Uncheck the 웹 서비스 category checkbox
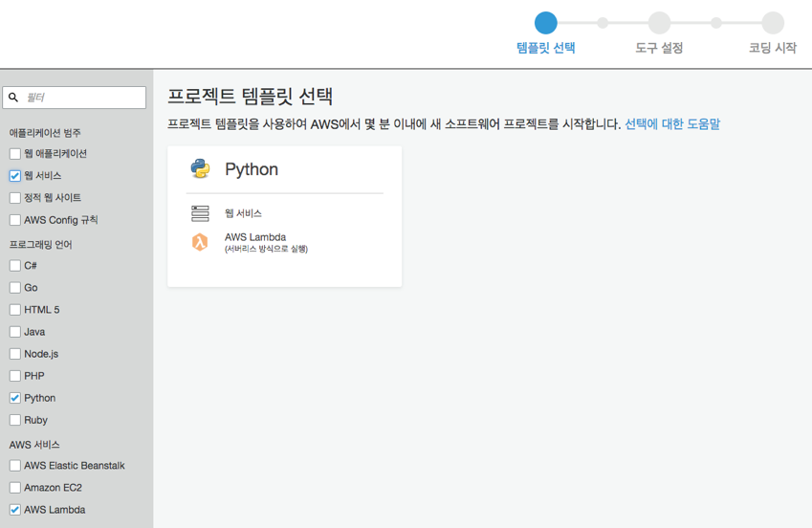Image resolution: width=812 pixels, height=528 pixels. (x=15, y=176)
